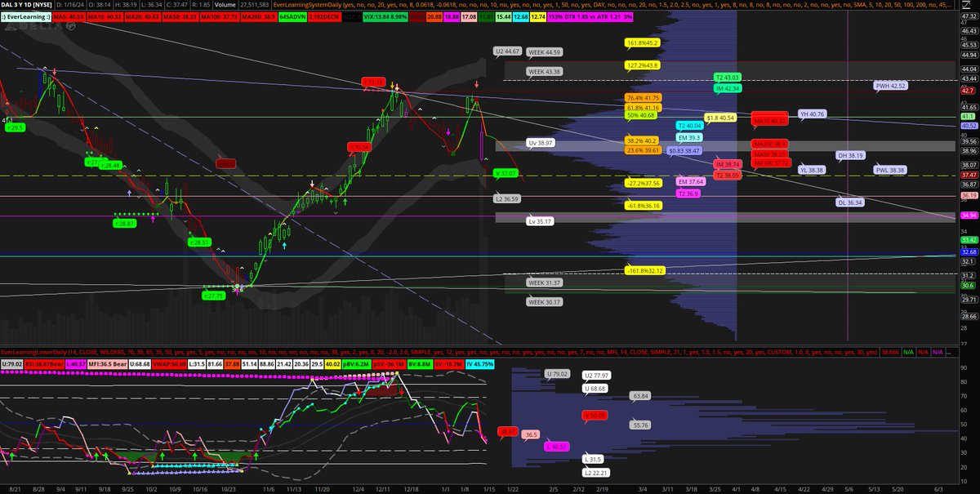Click the WEEK 44.59 level bubble
The image size is (980, 494).
pos(545,52)
